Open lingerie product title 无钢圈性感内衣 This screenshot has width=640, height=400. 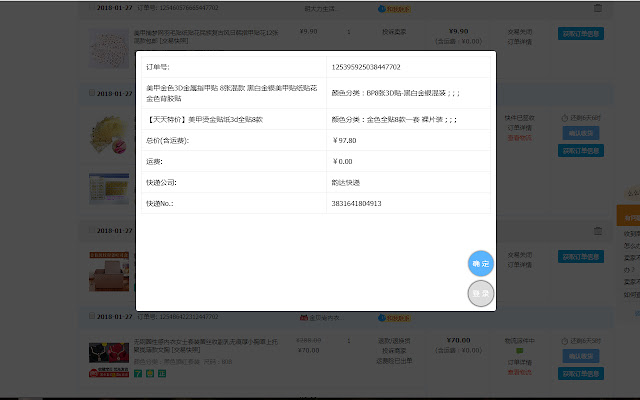(x=206, y=345)
